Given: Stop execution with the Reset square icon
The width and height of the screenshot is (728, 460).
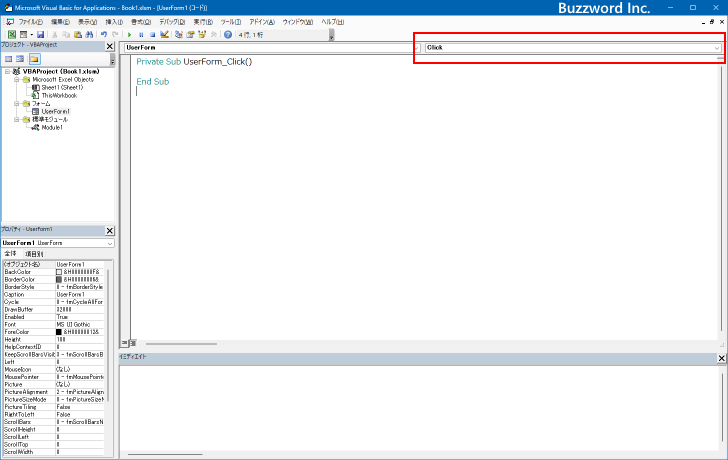Looking at the screenshot, I should coord(152,34).
